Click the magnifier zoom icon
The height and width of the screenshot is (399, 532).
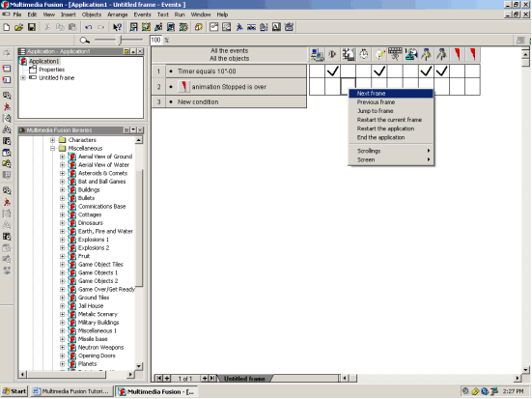84,41
